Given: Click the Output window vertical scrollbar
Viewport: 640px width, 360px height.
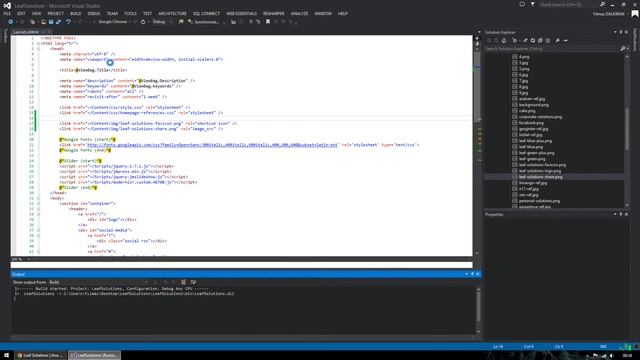Looking at the screenshot, I should point(478,311).
